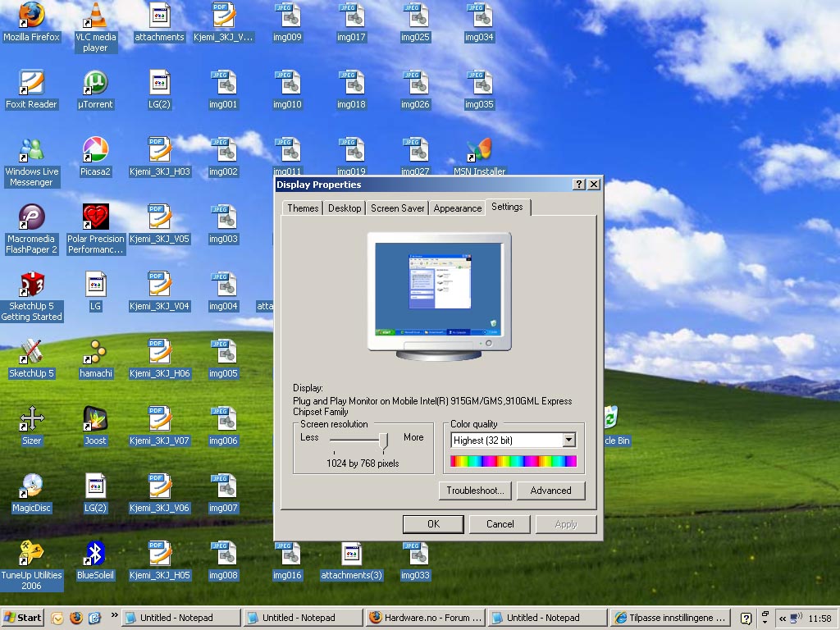Screen dimensions: 840x630
Task: Expand the Quick Launch overflow chevron
Action: point(114,615)
